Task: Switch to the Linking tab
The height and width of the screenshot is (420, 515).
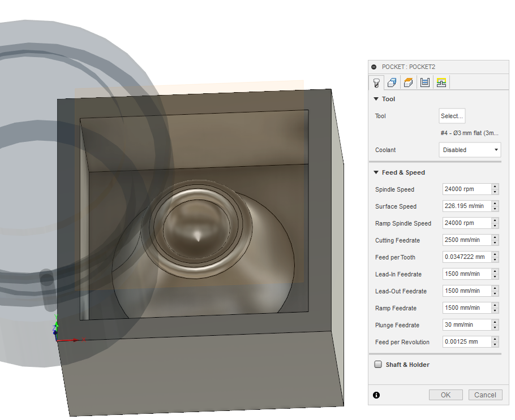Action: pyautogui.click(x=441, y=83)
